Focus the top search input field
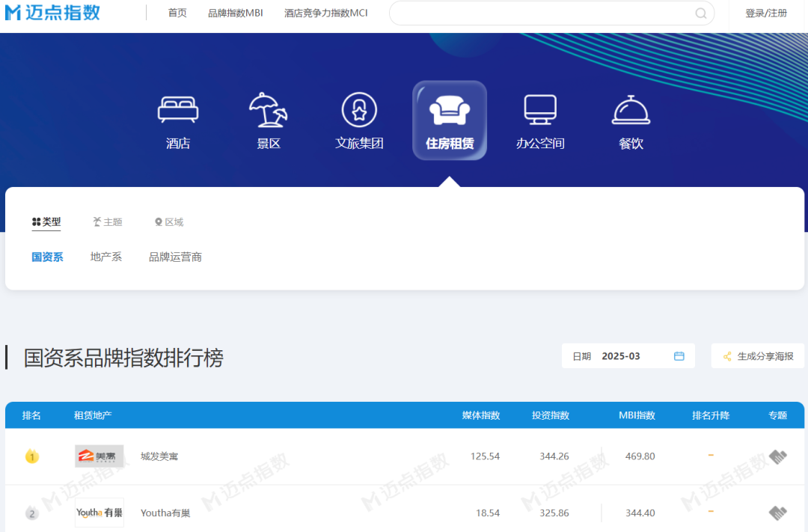808x532 pixels. [x=539, y=13]
